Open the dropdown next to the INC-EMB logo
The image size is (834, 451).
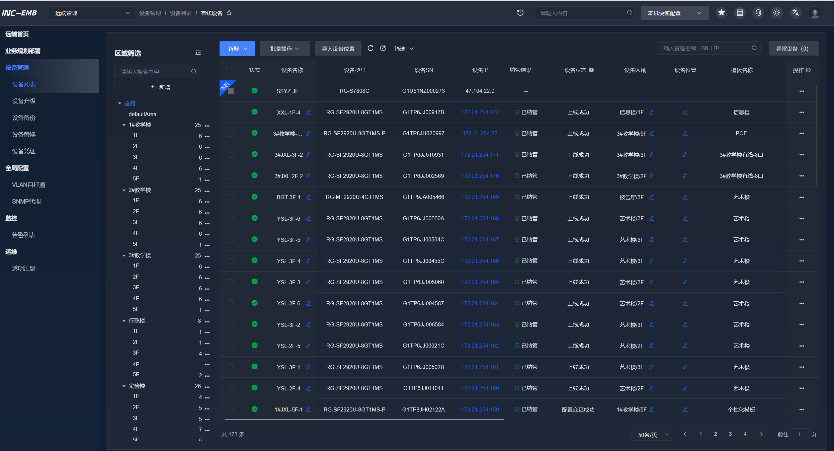(91, 13)
